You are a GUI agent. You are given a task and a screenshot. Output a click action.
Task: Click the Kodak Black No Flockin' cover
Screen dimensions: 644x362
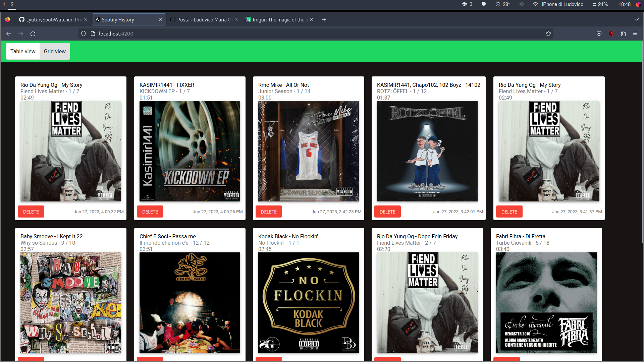(x=308, y=303)
